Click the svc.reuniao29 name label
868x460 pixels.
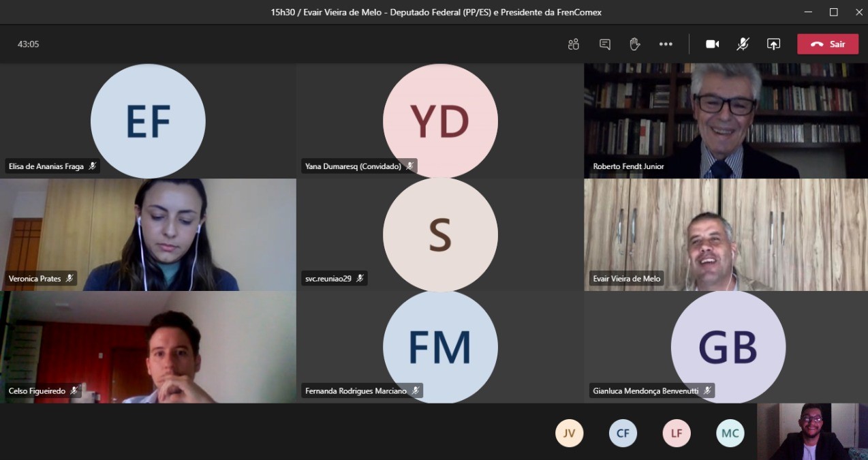[x=335, y=278]
